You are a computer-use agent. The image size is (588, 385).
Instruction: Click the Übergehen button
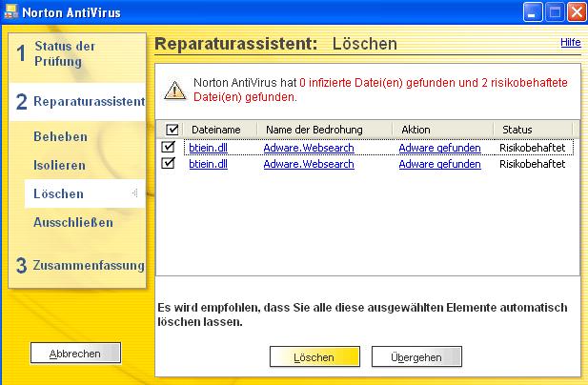[x=416, y=356]
